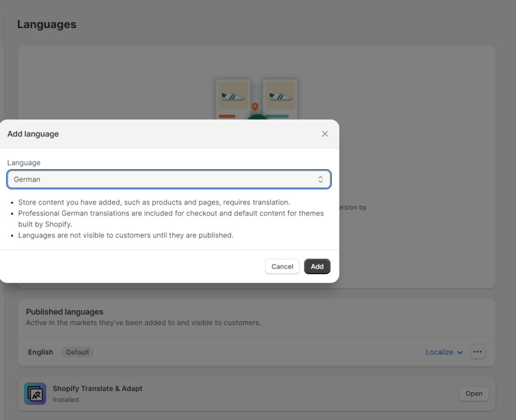Click the Published languages heading
This screenshot has height=420, width=516.
tap(64, 312)
